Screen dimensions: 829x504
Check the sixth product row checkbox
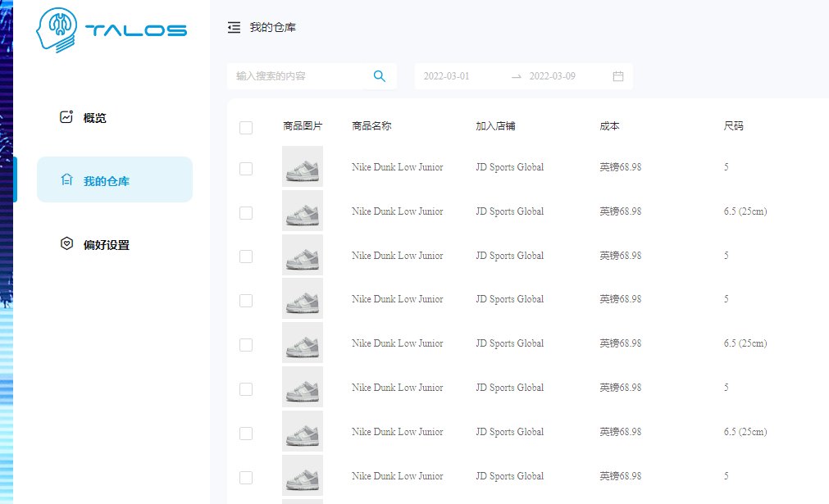tap(246, 389)
